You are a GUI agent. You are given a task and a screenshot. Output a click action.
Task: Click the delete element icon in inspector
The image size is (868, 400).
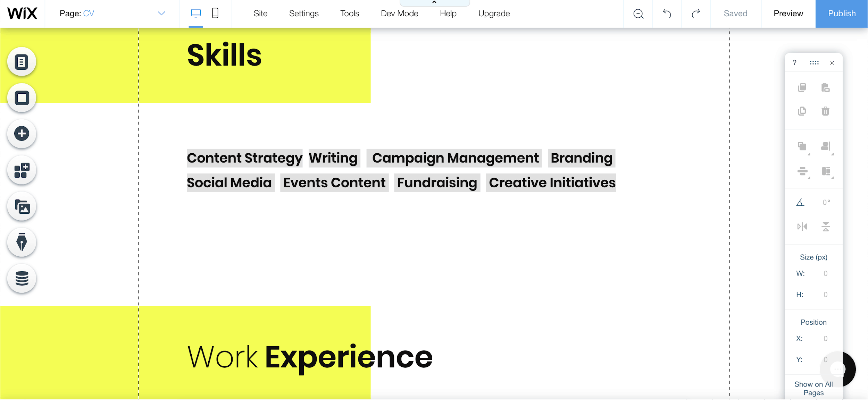825,111
